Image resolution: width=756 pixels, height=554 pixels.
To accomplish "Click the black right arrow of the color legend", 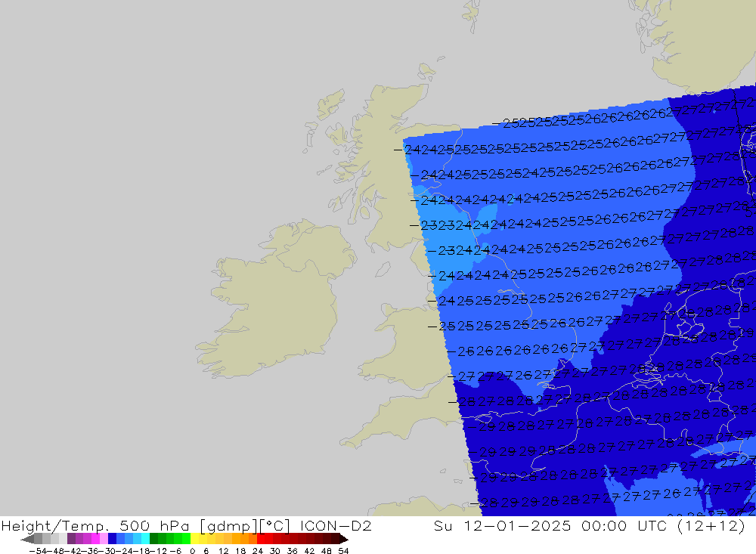I will [344, 539].
